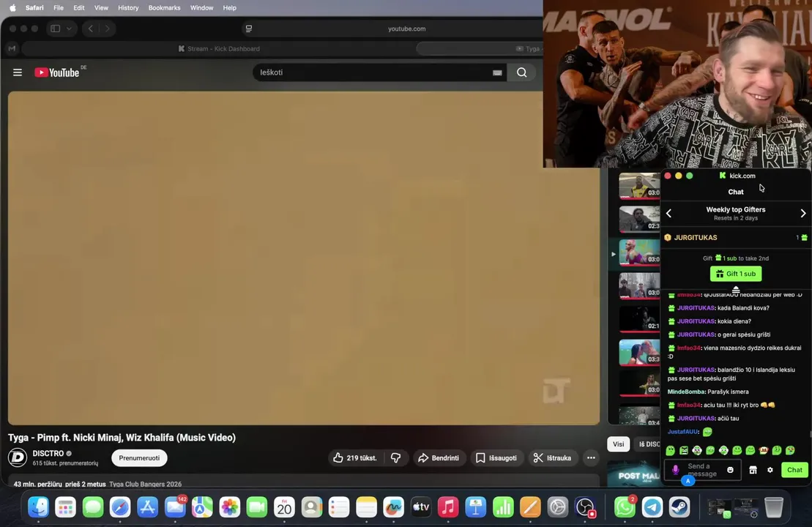Click in the Send a message chat field
The height and width of the screenshot is (527, 812).
(702, 470)
